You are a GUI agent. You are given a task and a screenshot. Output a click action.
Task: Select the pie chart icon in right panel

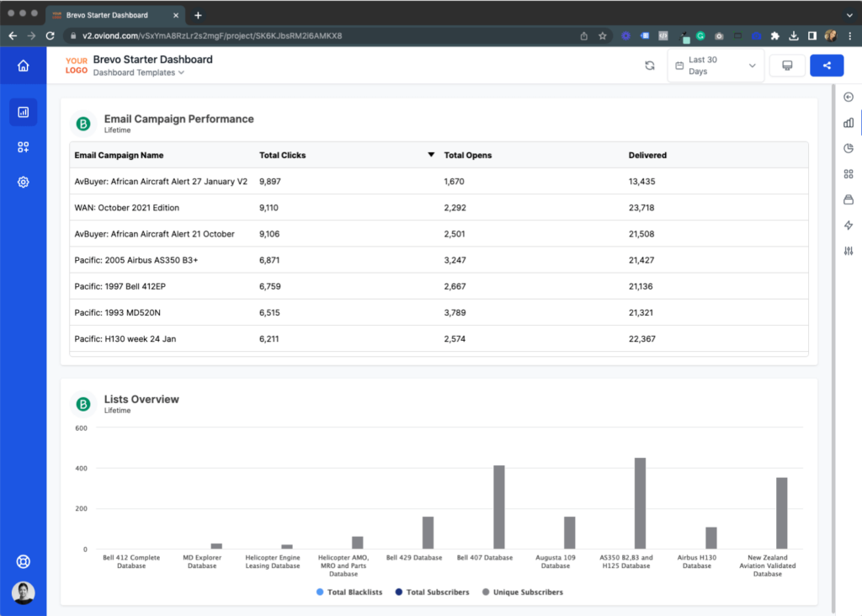click(x=849, y=148)
